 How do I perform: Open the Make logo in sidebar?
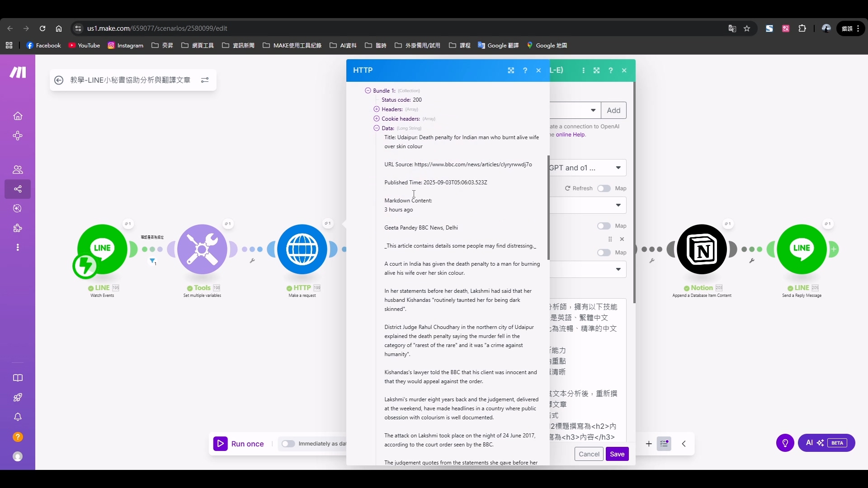click(18, 72)
